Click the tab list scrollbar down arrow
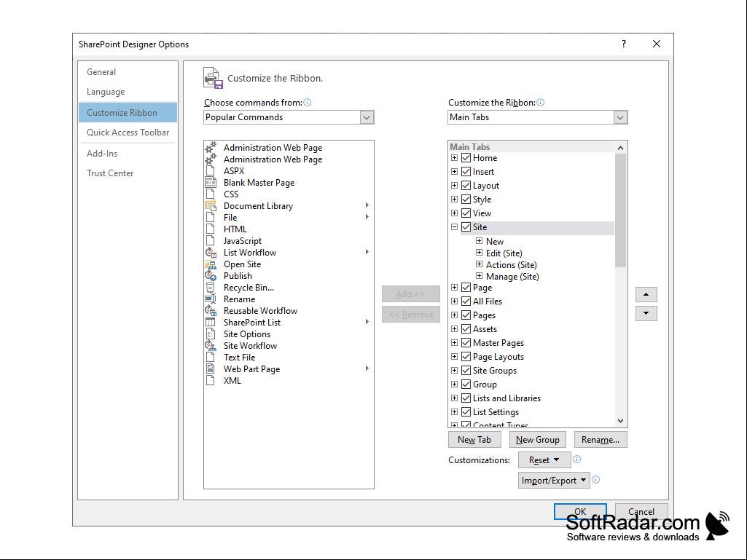Viewport: 747px width, 560px height. coord(620,420)
